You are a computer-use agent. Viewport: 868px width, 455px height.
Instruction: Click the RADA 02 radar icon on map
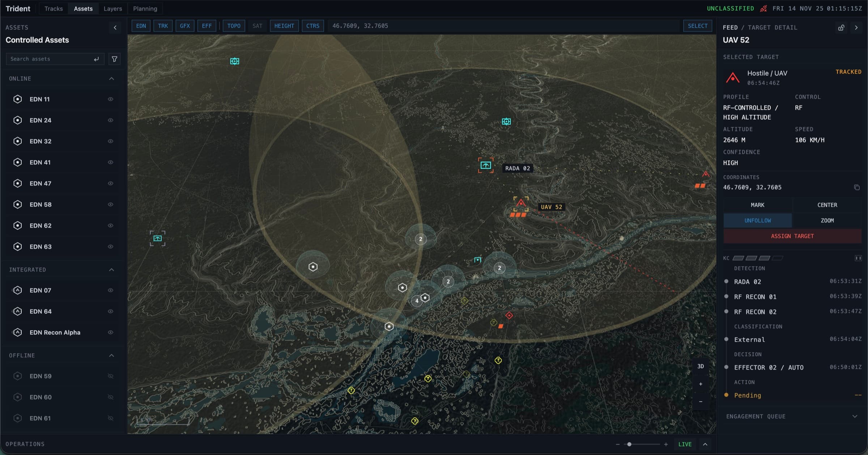[485, 165]
